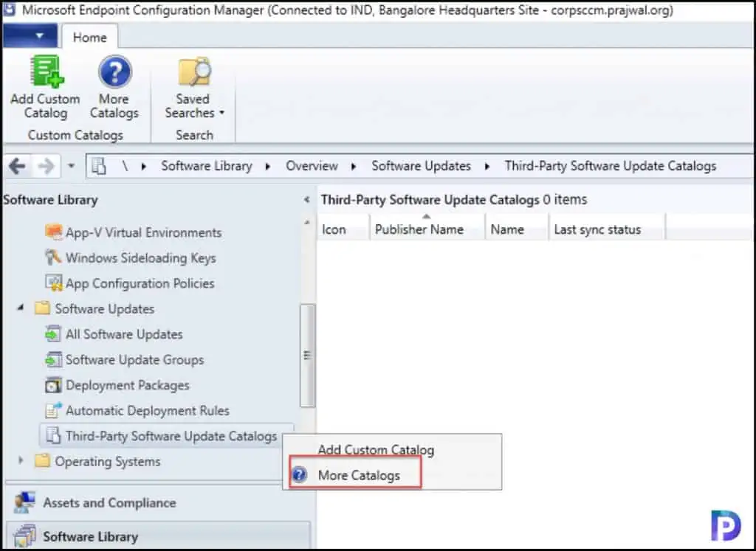Click the Software Update Groups icon
The image size is (756, 551).
point(53,359)
